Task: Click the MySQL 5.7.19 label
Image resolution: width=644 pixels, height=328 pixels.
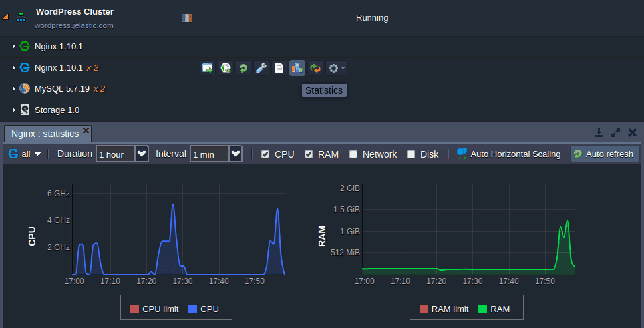Action: [62, 88]
